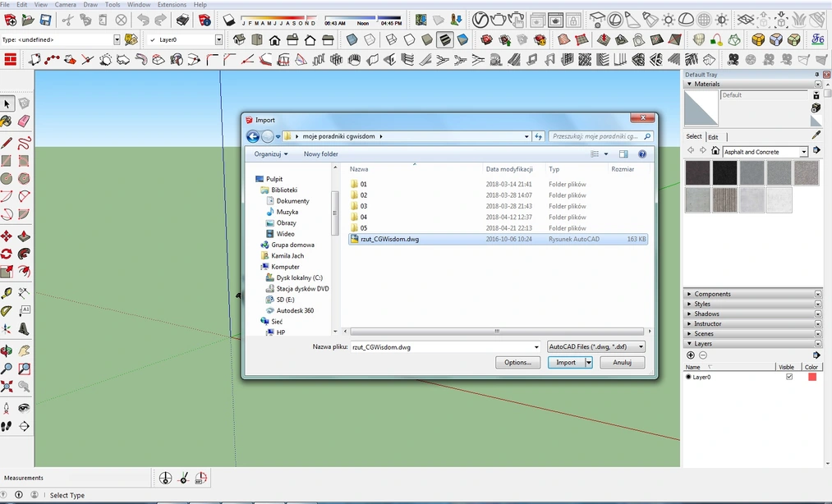This screenshot has height=504, width=832.
Task: Activate the Orbit tool
Action: click(7, 350)
